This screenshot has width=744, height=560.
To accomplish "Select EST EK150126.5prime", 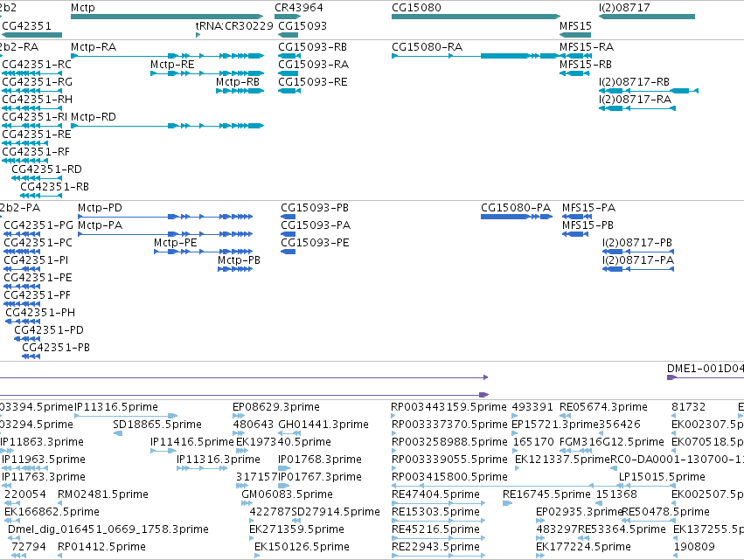I will (302, 547).
